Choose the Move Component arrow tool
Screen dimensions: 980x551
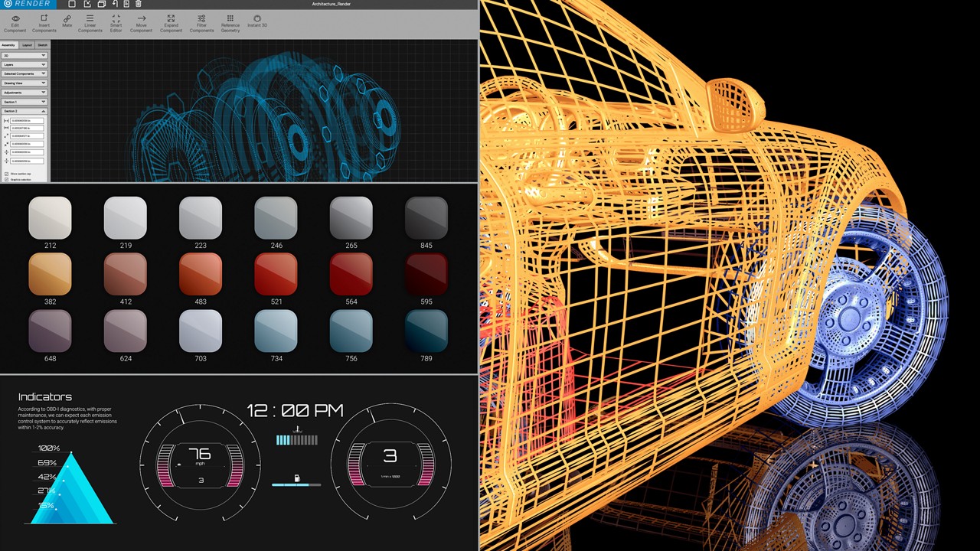[x=141, y=18]
